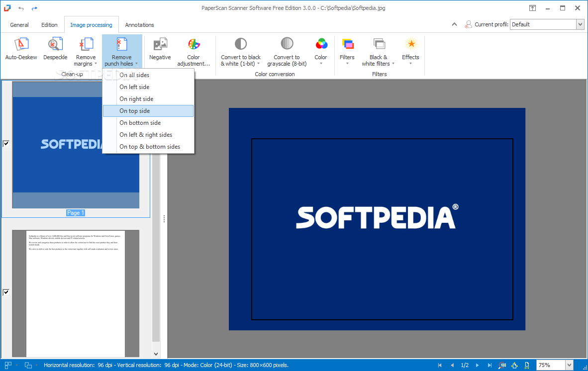Expand the Color dropdown arrow

tap(321, 64)
